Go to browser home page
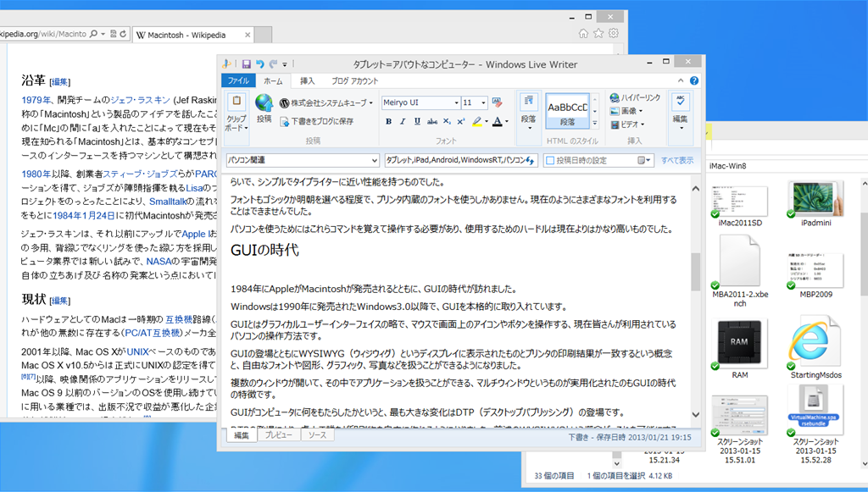 coord(583,33)
